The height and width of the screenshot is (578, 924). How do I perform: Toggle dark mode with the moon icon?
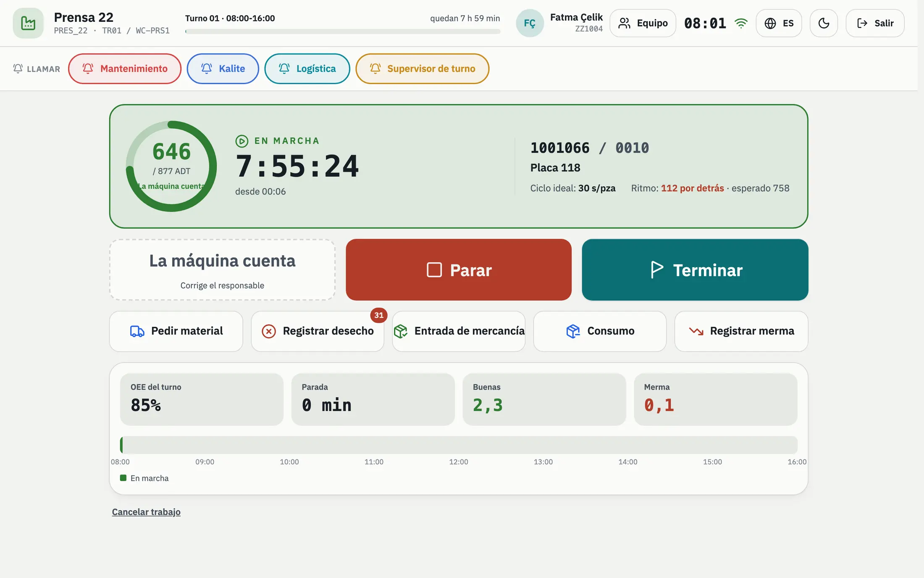tap(824, 23)
